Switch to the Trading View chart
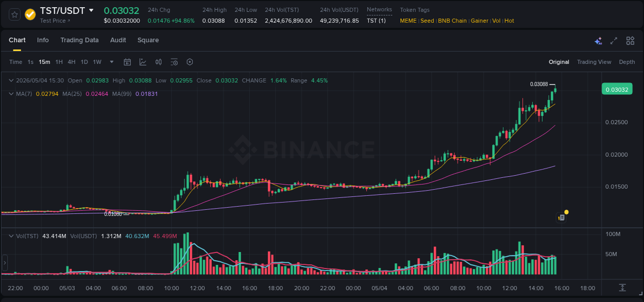Image resolution: width=644 pixels, height=302 pixels. pyautogui.click(x=594, y=62)
